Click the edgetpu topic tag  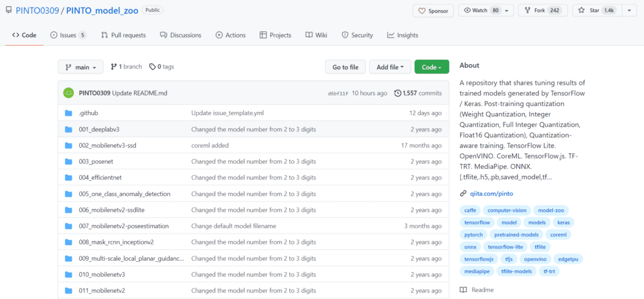tap(568, 259)
